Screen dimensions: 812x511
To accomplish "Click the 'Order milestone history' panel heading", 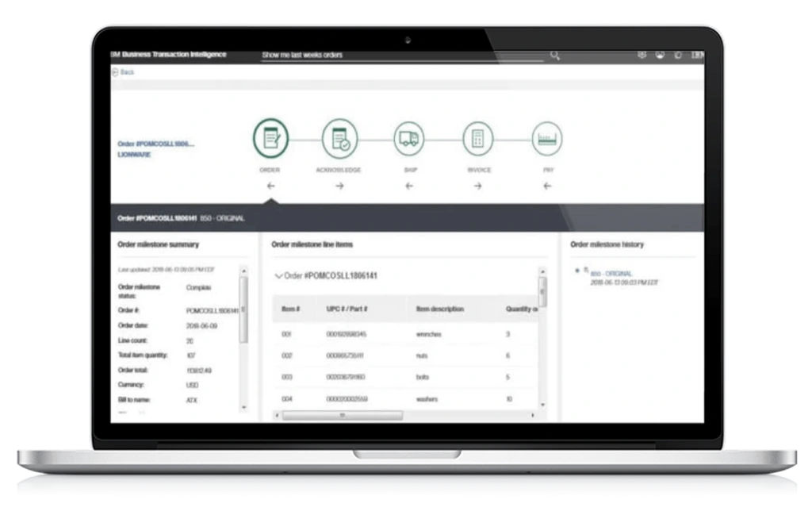I will pyautogui.click(x=607, y=244).
